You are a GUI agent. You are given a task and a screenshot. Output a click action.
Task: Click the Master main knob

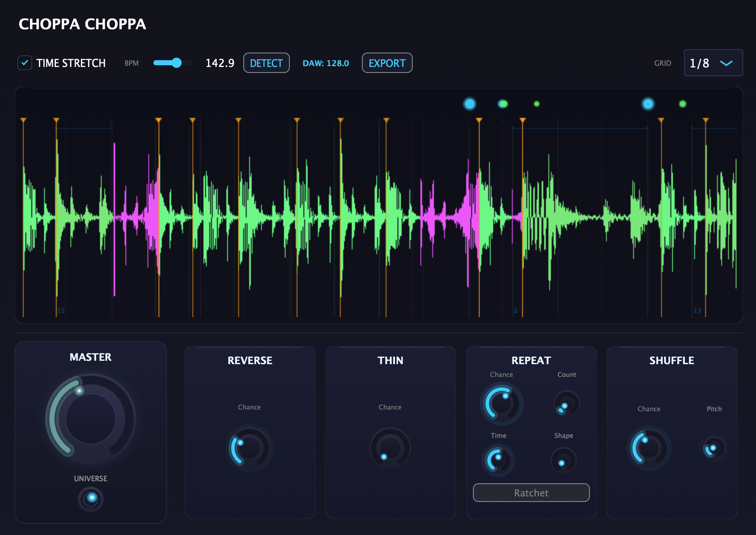pos(91,419)
